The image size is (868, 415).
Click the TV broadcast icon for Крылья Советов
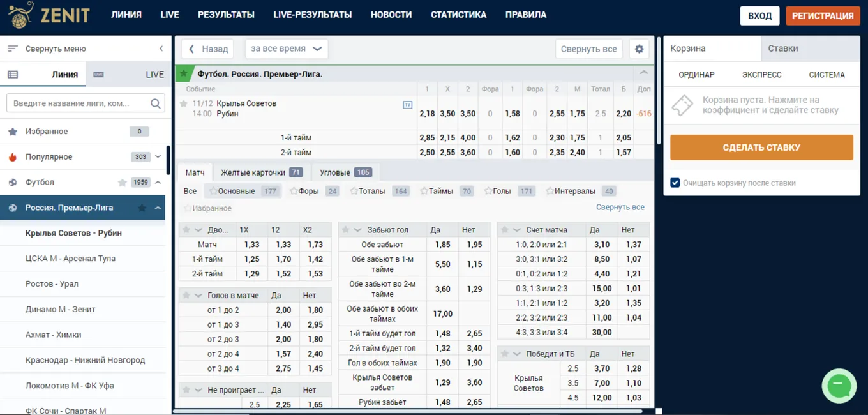pyautogui.click(x=408, y=105)
